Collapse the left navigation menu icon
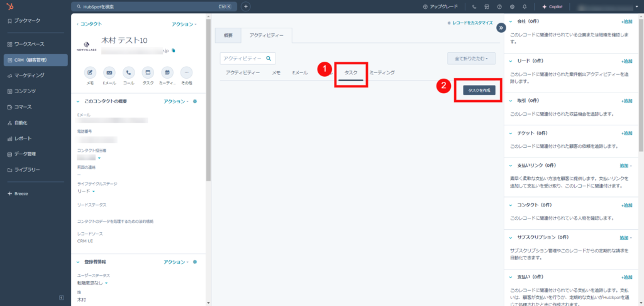Image resolution: width=644 pixels, height=306 pixels. (x=61, y=297)
